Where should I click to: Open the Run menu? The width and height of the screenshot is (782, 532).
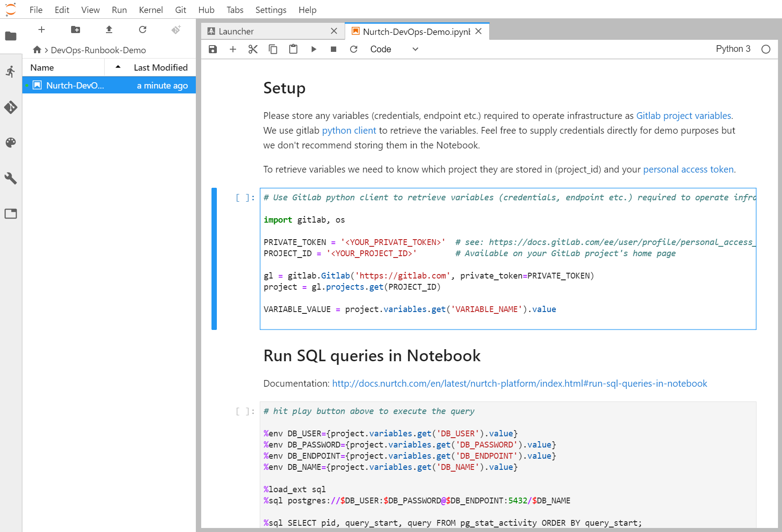pyautogui.click(x=119, y=10)
